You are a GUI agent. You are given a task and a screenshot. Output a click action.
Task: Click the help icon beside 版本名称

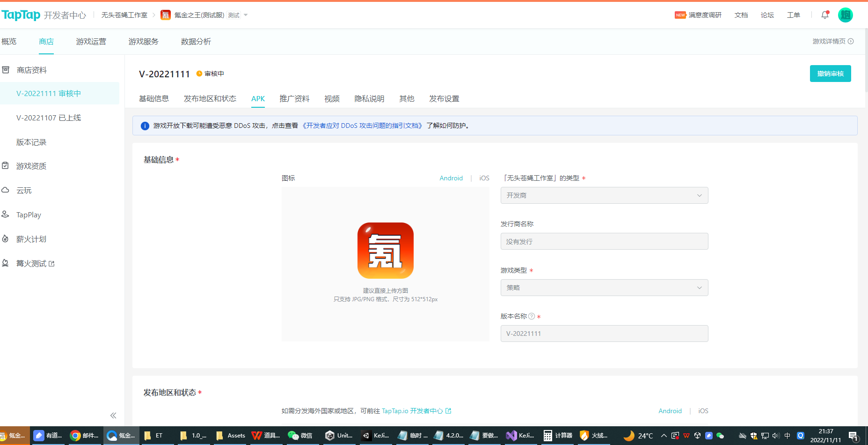532,316
